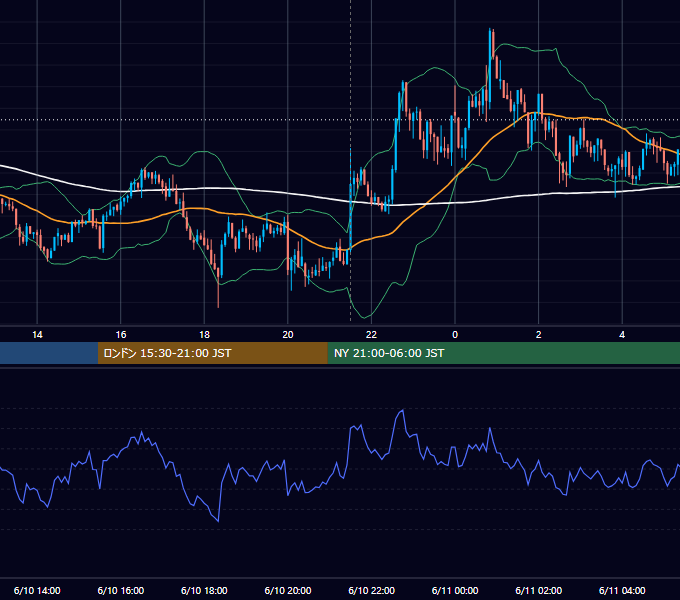The height and width of the screenshot is (600, 680).
Task: Click the 22 hour axis label
Action: pos(371,335)
